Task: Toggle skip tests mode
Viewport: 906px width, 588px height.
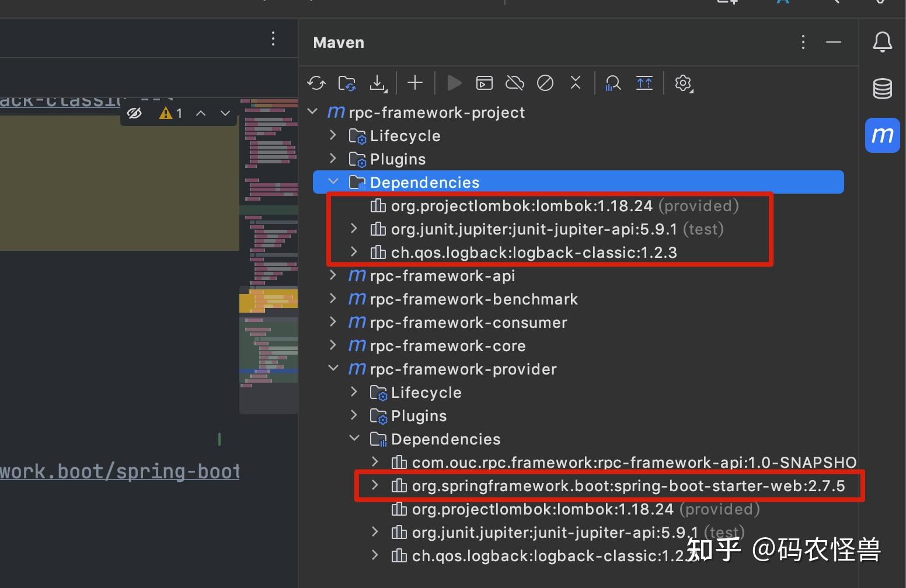Action: coord(545,83)
